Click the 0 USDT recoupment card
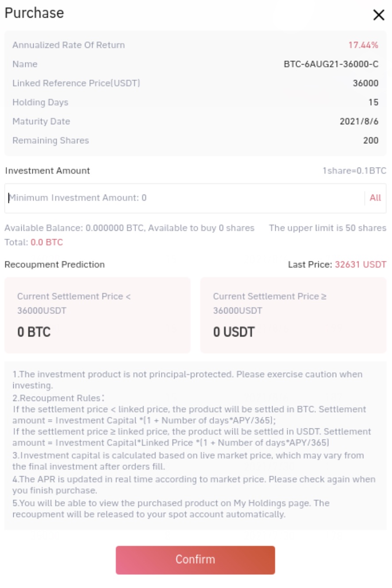The width and height of the screenshot is (392, 588). (x=293, y=315)
